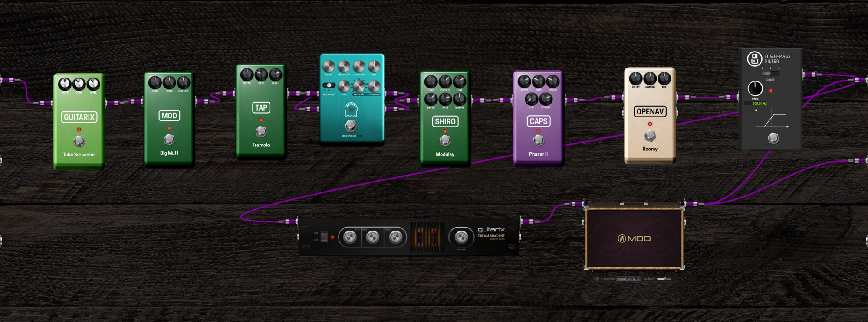Click the Tremolo RATE knob

[x=261, y=74]
